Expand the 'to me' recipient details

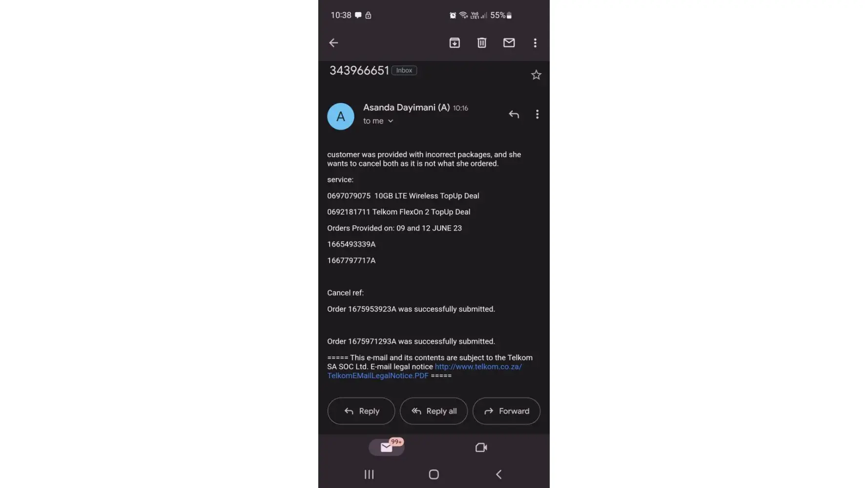378,121
